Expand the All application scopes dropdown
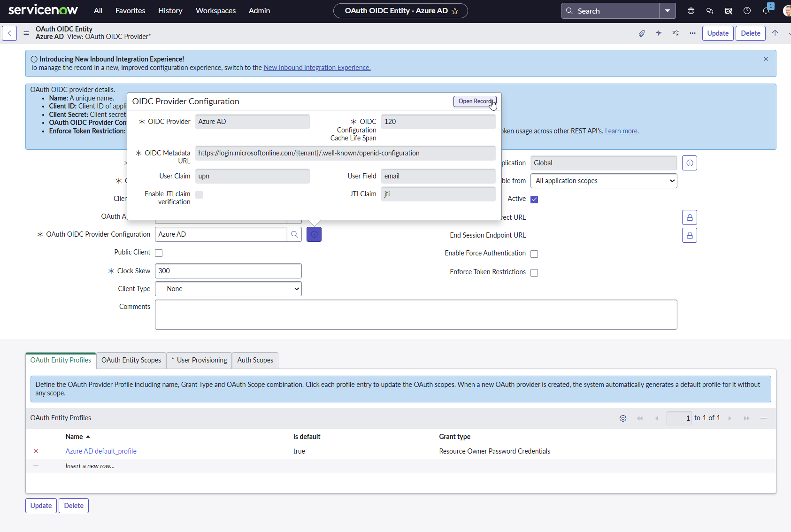The width and height of the screenshot is (791, 532). pos(603,181)
